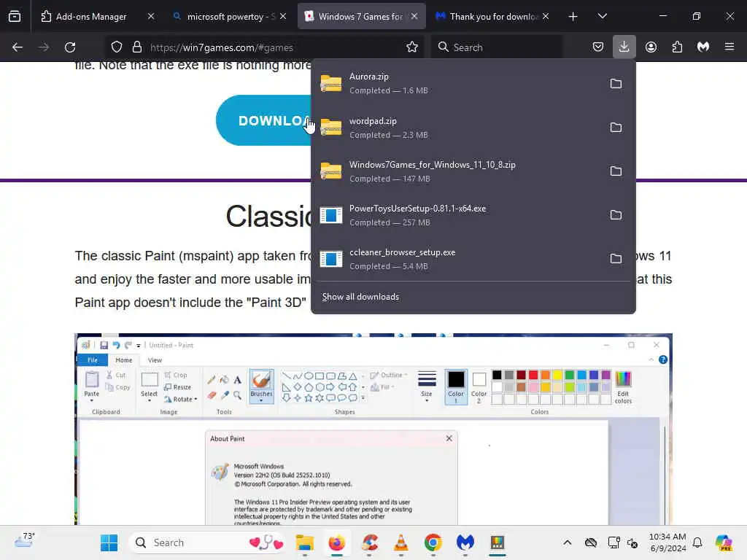
Task: Select the Windows 7 Games tab
Action: (x=360, y=17)
